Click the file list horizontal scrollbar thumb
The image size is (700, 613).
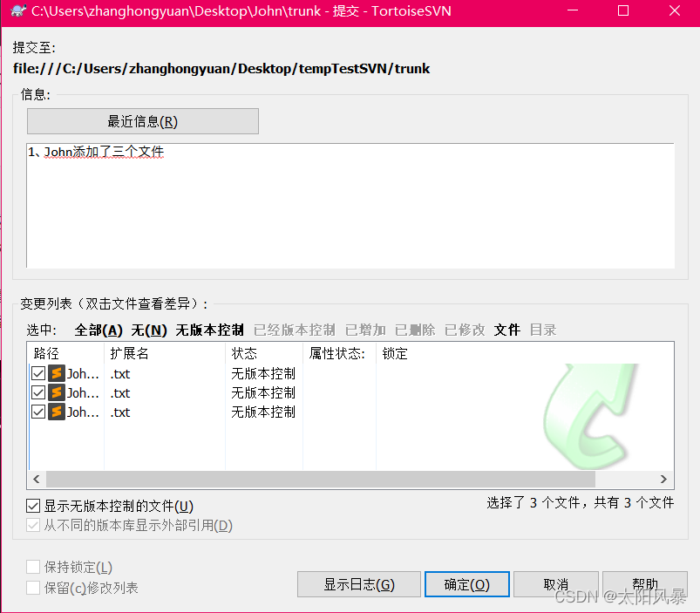(x=321, y=479)
